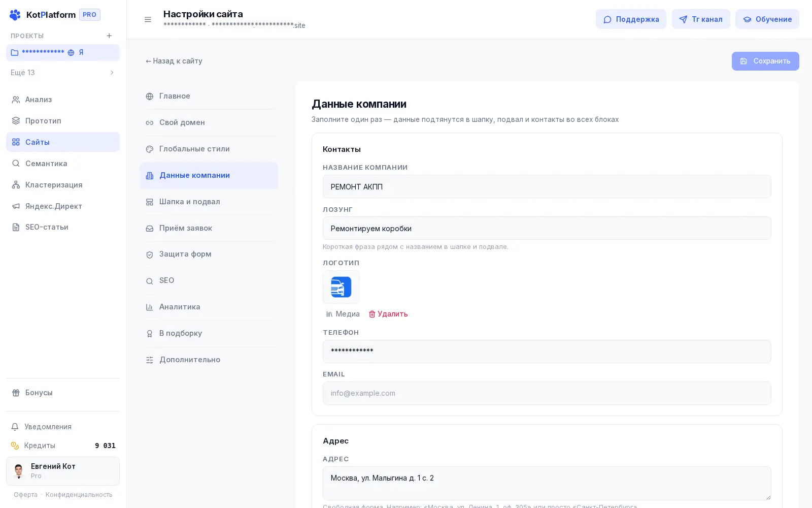
Task: Click the Приём заявок inbox icon
Action: click(150, 229)
